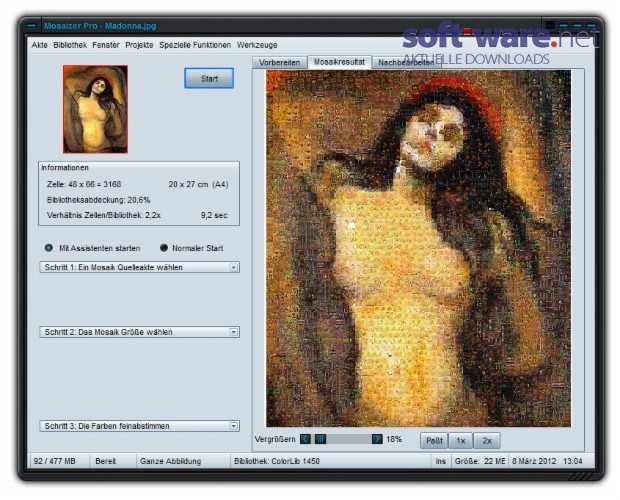
Task: Open the Projekte menu
Action: tap(139, 45)
